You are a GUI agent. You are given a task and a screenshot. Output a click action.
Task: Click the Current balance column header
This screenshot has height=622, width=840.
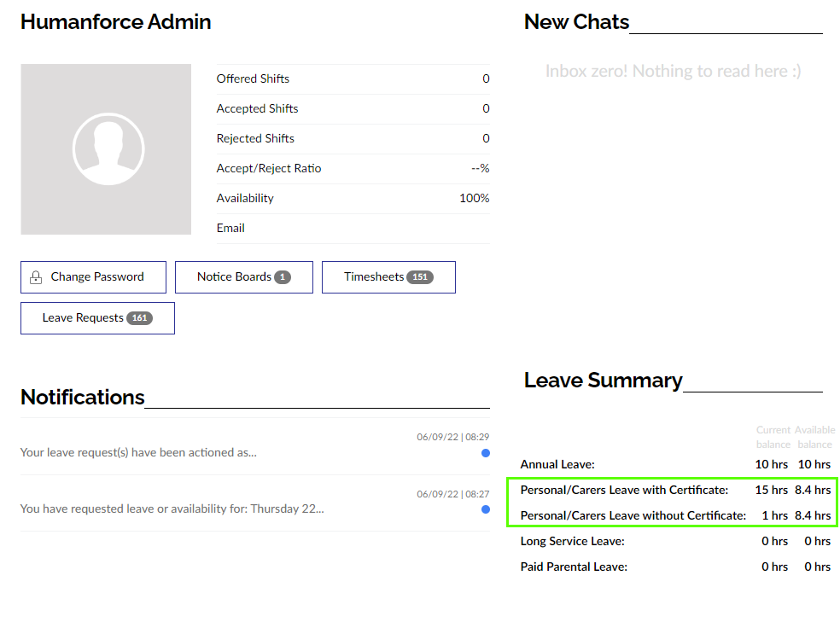[773, 438]
